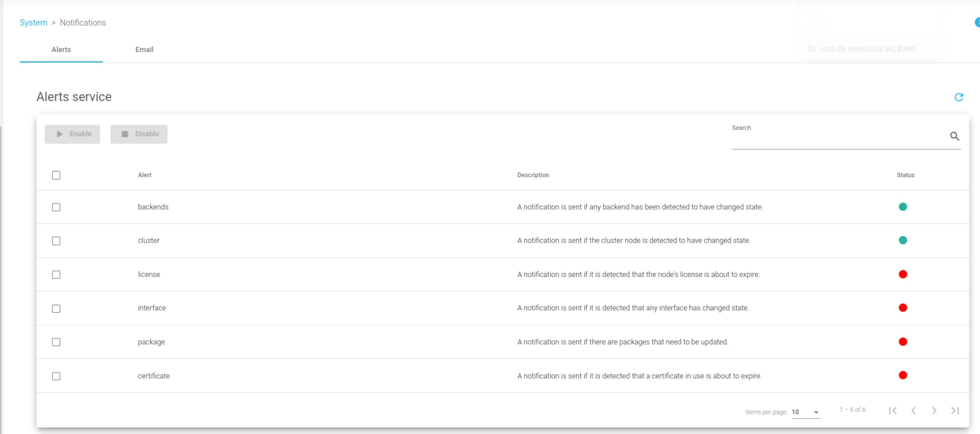The height and width of the screenshot is (434, 980).
Task: Check the backends alert checkbox
Action: 56,207
